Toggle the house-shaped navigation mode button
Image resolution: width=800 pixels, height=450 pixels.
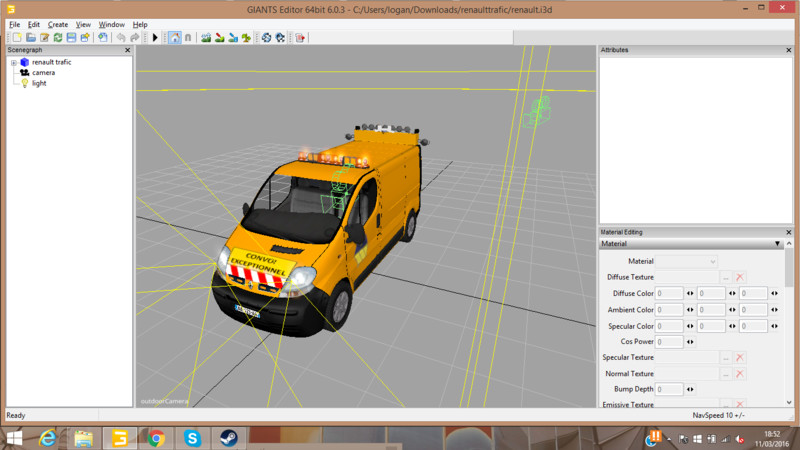coord(174,37)
